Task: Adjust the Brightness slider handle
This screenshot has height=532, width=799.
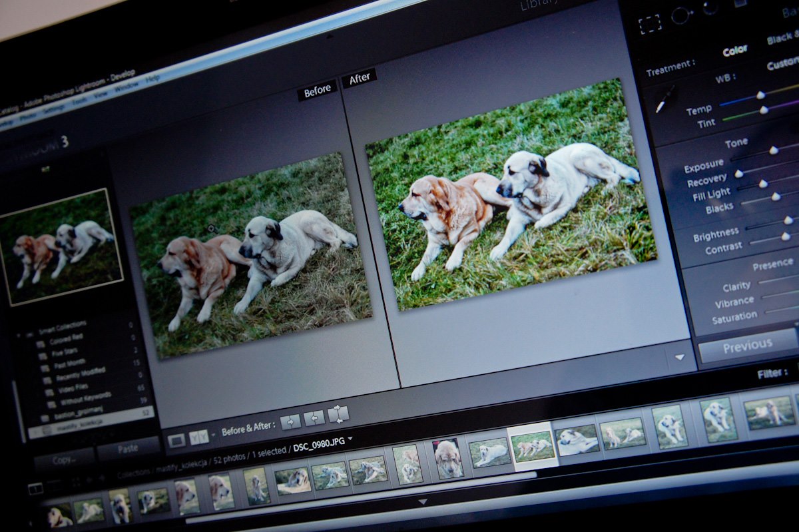Action: click(788, 220)
